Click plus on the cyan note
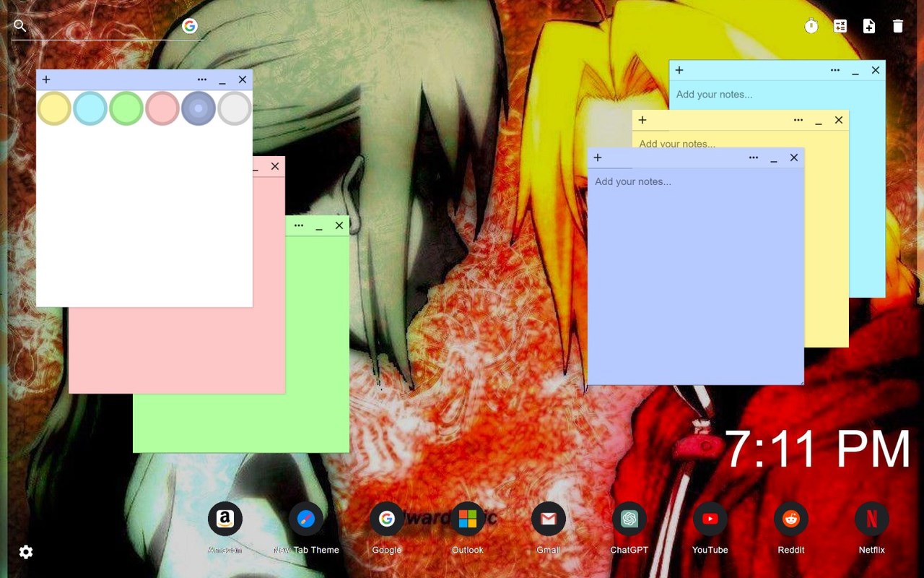924x578 pixels. point(679,70)
